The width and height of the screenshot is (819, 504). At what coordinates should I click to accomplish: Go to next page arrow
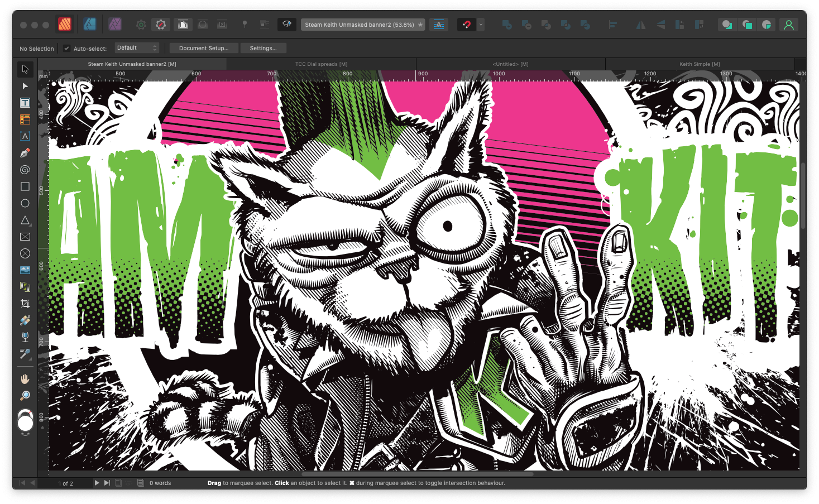pyautogui.click(x=97, y=483)
